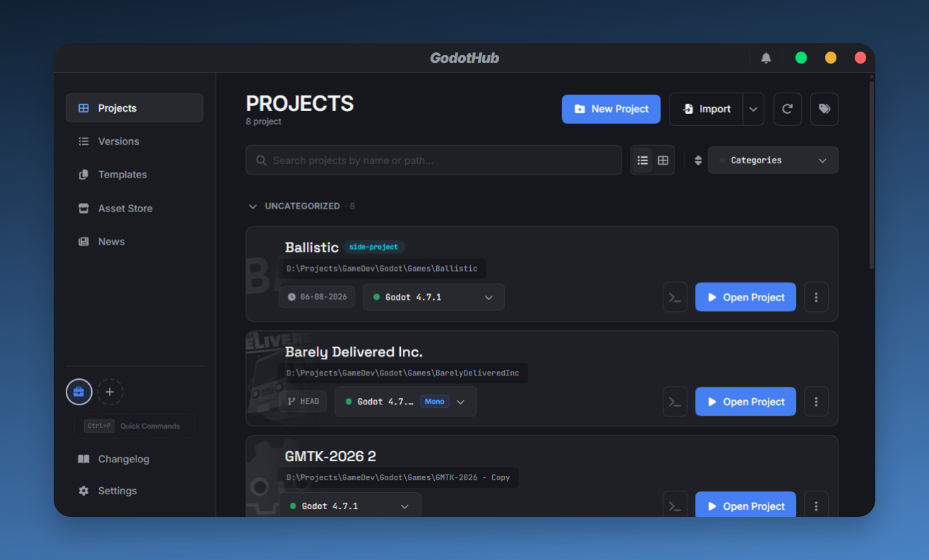Open Project for Barely Delivered Inc.

(745, 402)
